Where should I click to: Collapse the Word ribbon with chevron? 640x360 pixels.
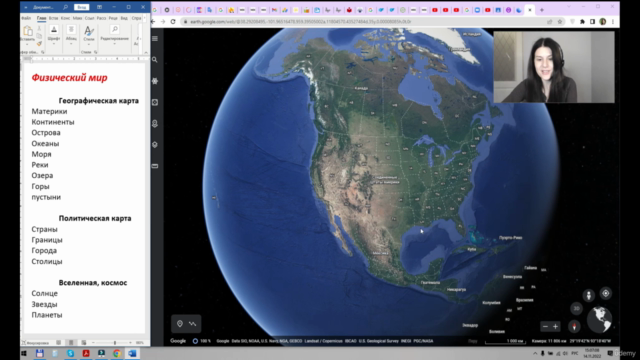coord(146,52)
